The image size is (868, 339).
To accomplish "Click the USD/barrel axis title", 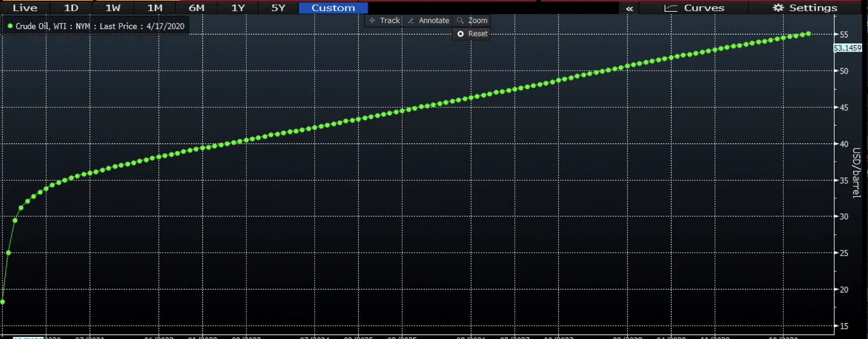I will [856, 172].
